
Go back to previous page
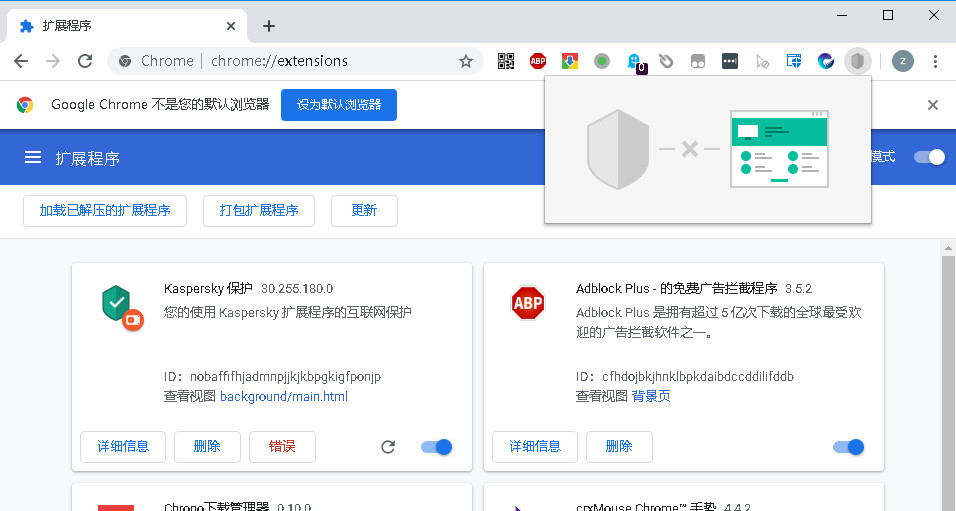21,61
